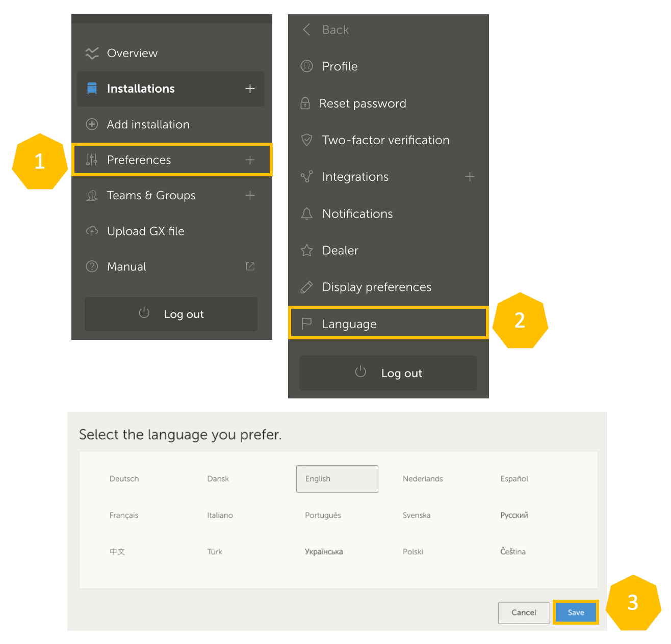Viewport: 671px width, 644px height.
Task: Click the Display preferences pencil icon
Action: pyautogui.click(x=306, y=287)
